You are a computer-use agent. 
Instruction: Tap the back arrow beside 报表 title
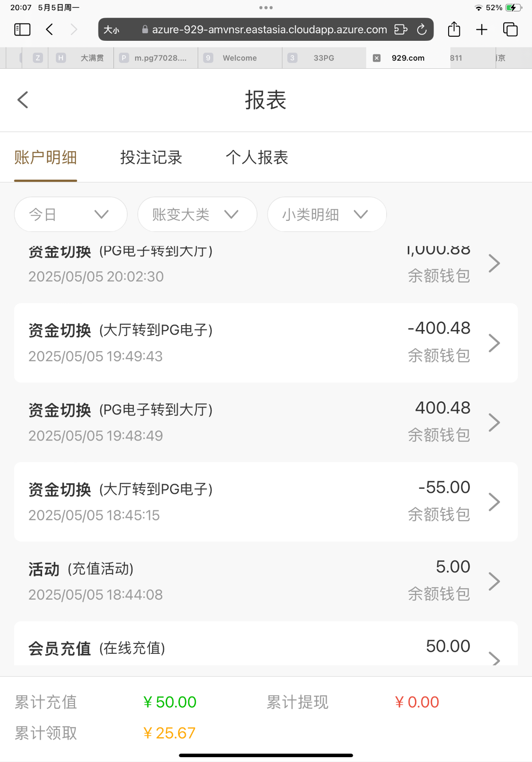pyautogui.click(x=23, y=100)
